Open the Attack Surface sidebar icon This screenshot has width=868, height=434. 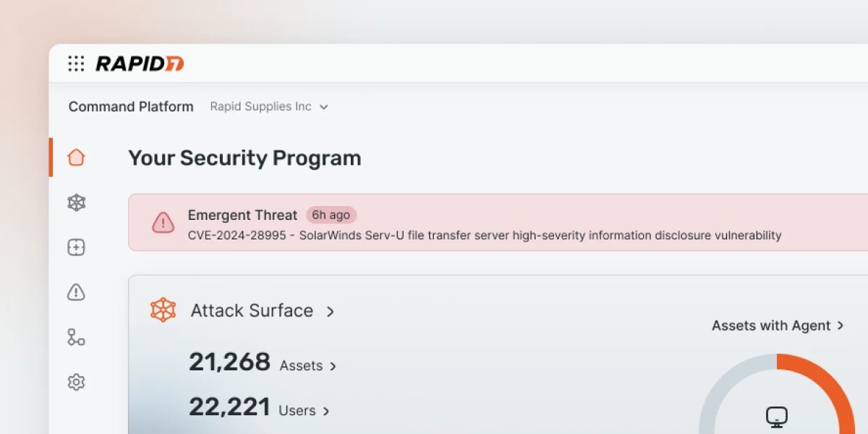pyautogui.click(x=76, y=203)
